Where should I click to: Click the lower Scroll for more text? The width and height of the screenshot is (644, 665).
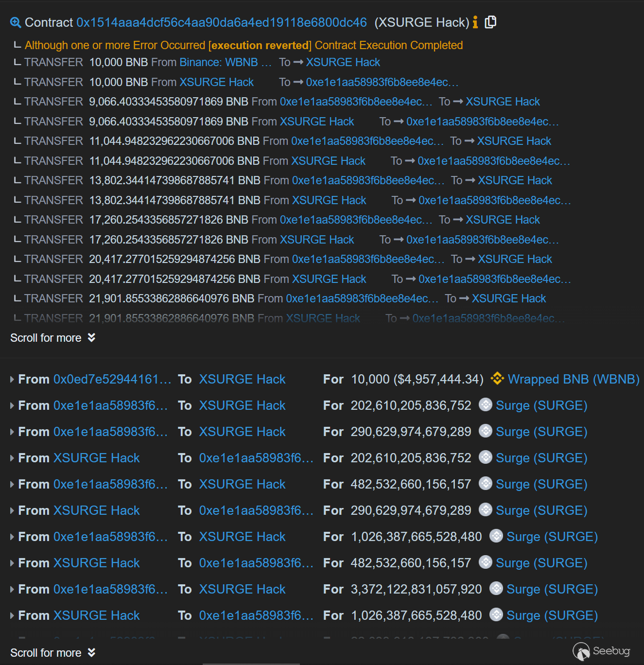tap(46, 652)
